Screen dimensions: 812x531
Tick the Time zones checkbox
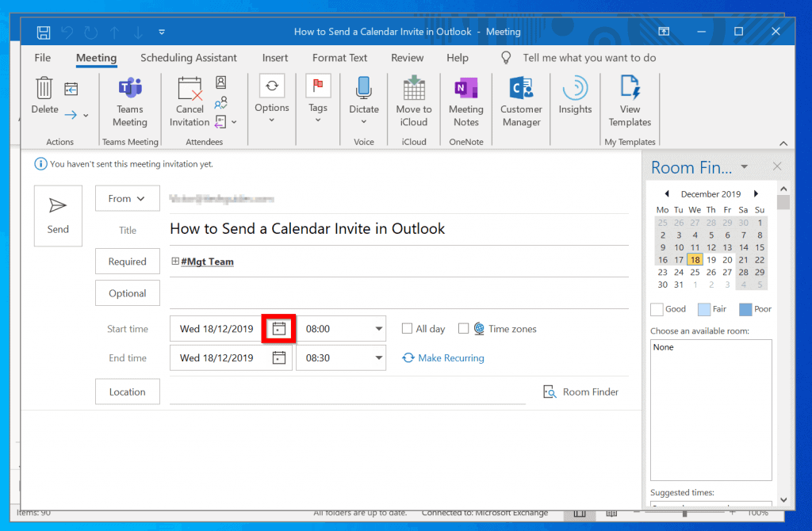tap(463, 329)
